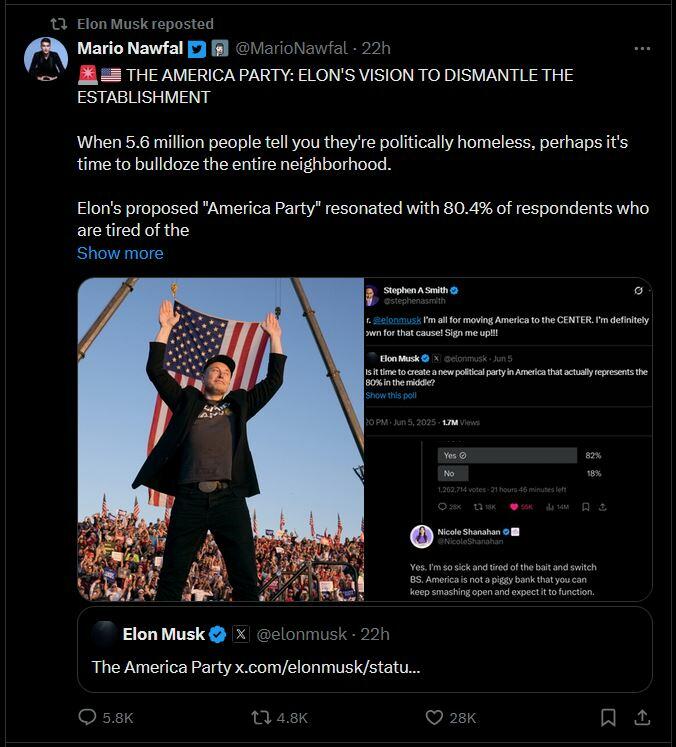The height and width of the screenshot is (747, 676).
Task: Click the blue verified badge beside Mario Nawfal
Action: pos(197,49)
